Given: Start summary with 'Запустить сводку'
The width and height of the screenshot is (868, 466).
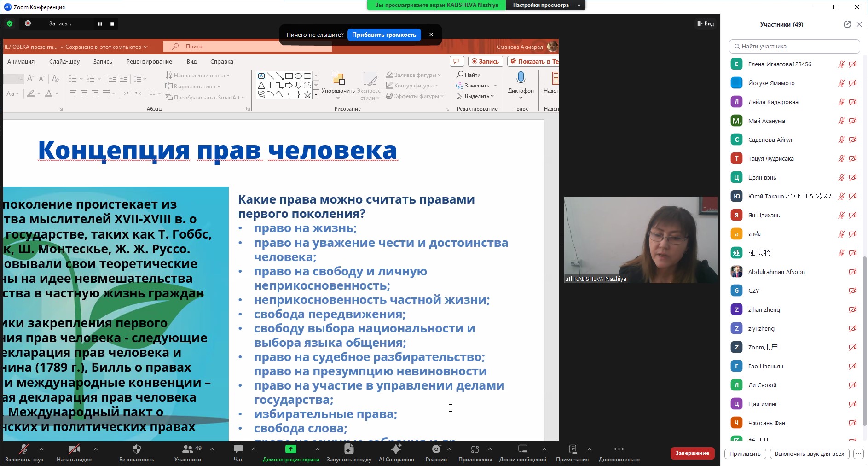Looking at the screenshot, I should tap(349, 453).
